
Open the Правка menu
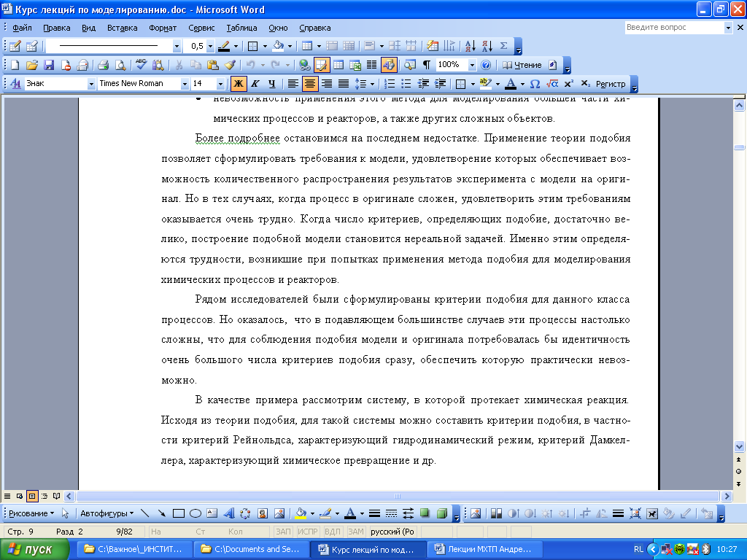pyautogui.click(x=57, y=28)
